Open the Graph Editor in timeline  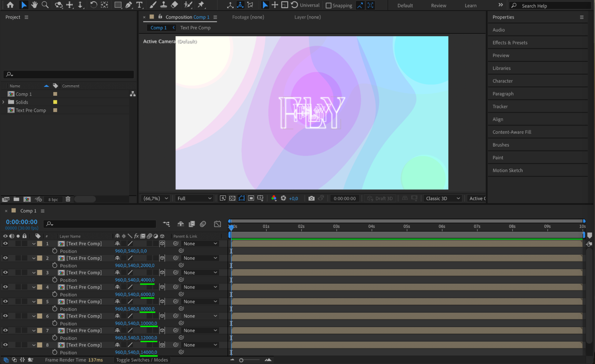point(218,224)
